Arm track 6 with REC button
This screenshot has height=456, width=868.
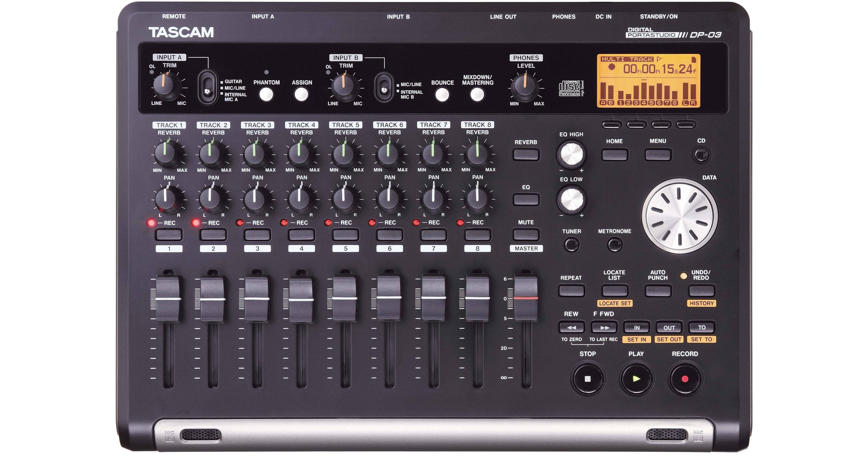390,234
